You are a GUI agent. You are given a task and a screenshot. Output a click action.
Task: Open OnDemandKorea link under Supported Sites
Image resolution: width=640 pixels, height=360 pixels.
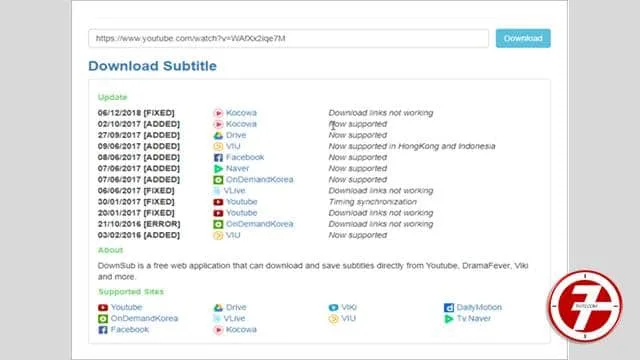coord(144,318)
